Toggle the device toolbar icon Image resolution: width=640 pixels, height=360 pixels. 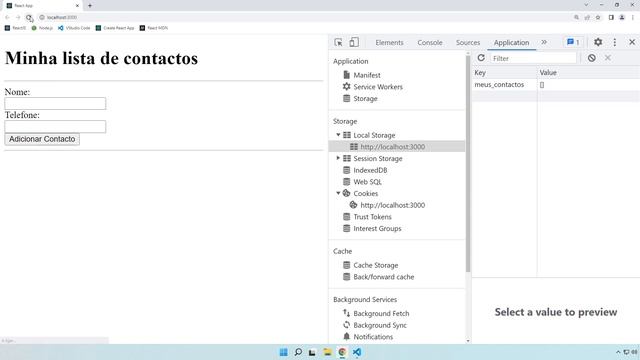click(354, 42)
